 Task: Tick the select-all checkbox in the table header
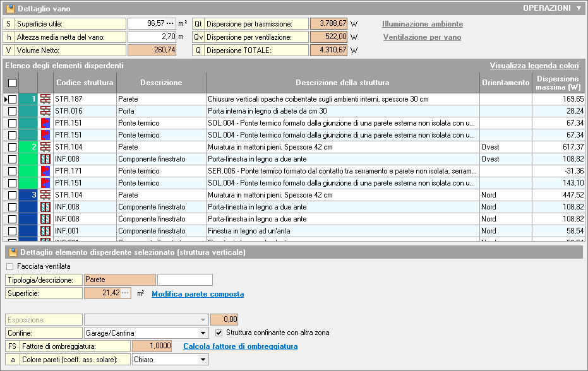[12, 83]
